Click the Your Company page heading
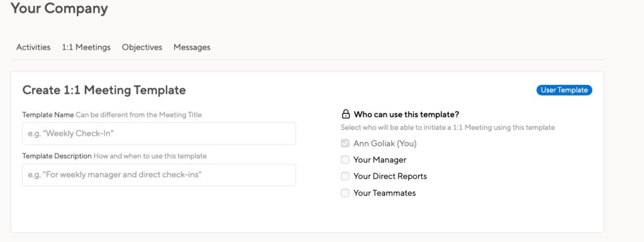 pos(59,8)
